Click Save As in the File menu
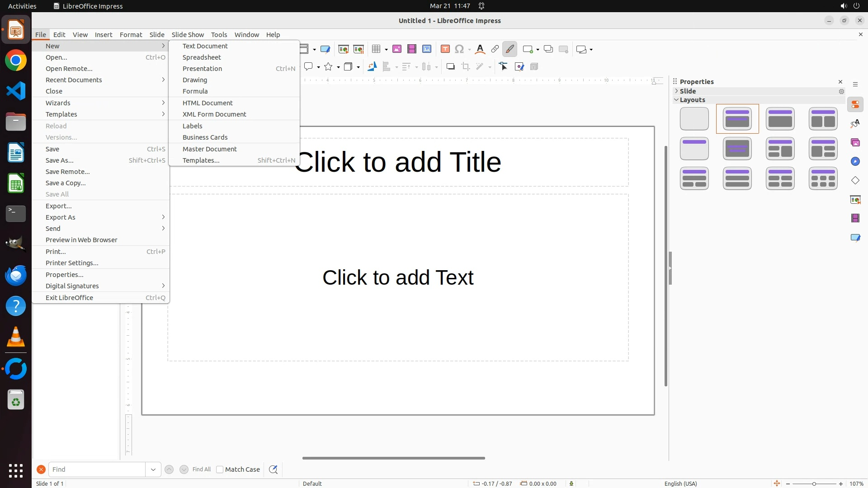This screenshot has height=488, width=868. [59, 160]
